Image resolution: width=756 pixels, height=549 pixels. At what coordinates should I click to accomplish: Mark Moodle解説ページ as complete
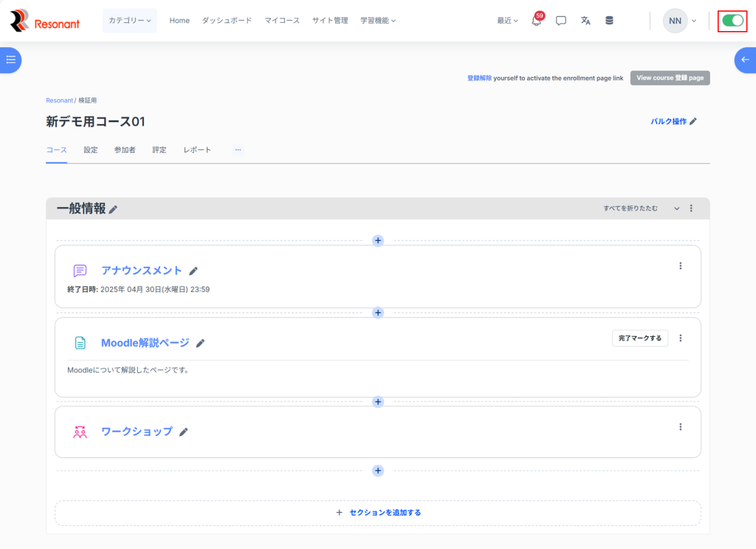639,338
